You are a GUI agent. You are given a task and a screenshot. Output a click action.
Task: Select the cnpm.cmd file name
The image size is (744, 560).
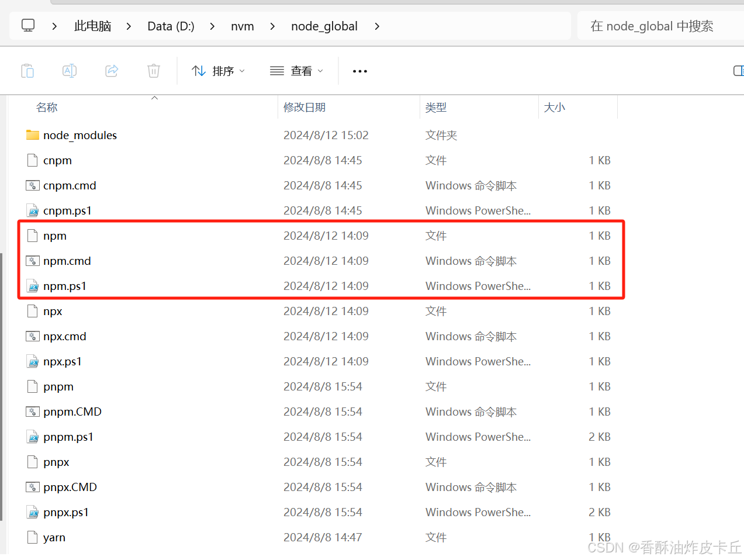click(x=70, y=185)
